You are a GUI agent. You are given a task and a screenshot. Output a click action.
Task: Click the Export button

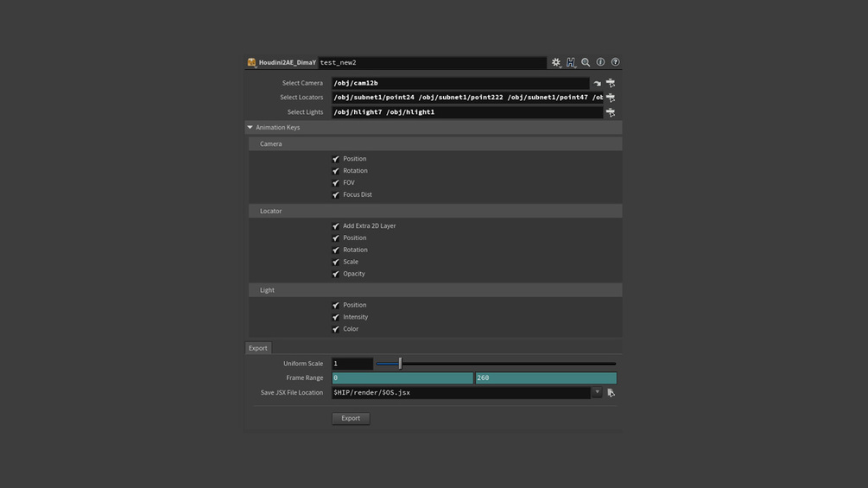[351, 418]
